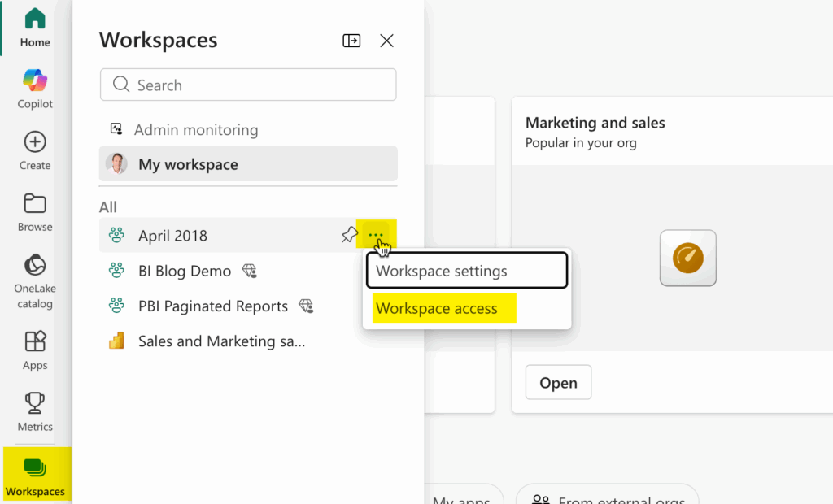Dock the Workspaces pane open

point(351,41)
